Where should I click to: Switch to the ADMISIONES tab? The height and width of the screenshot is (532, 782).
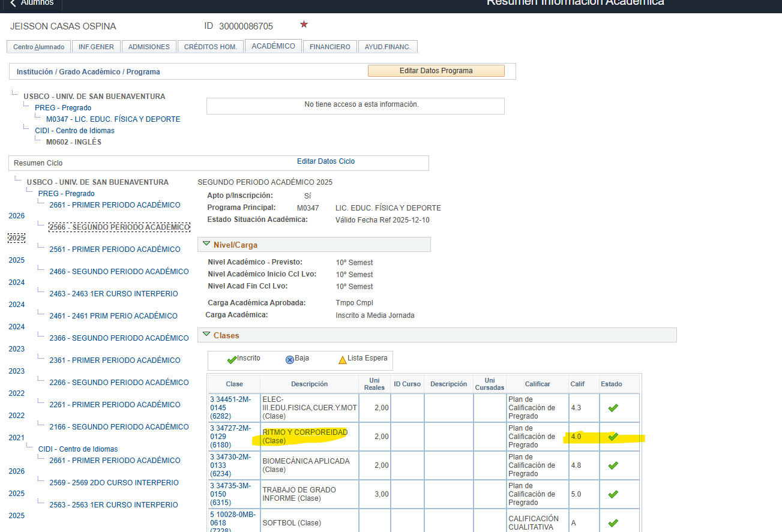pos(149,47)
